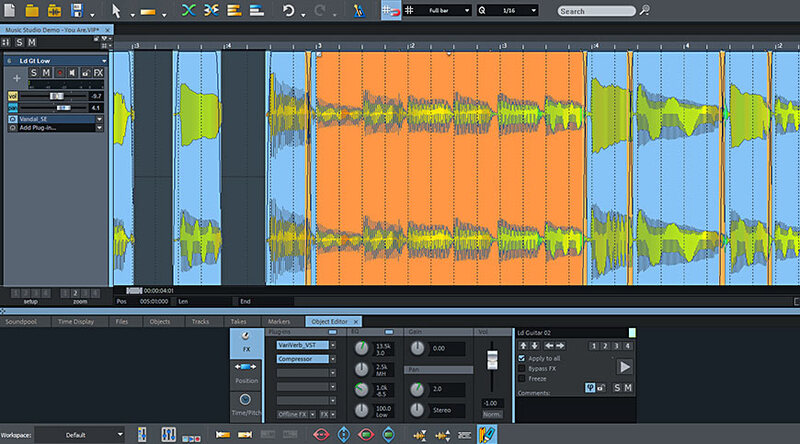800x444 pixels.
Task: Arm record on the Ld Gt Low track
Action: tap(60, 73)
